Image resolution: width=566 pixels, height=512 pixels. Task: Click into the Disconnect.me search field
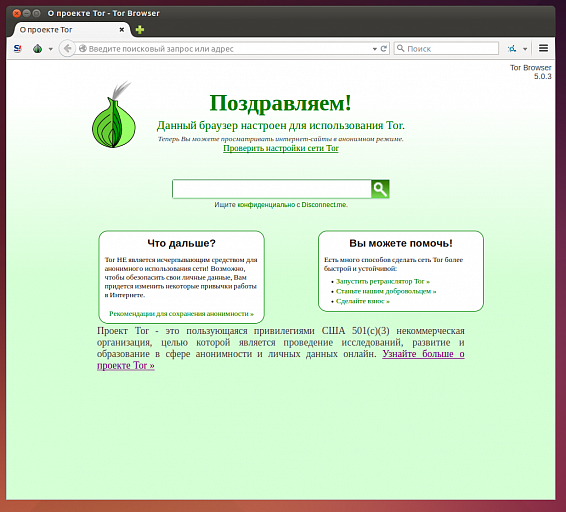[x=272, y=189]
